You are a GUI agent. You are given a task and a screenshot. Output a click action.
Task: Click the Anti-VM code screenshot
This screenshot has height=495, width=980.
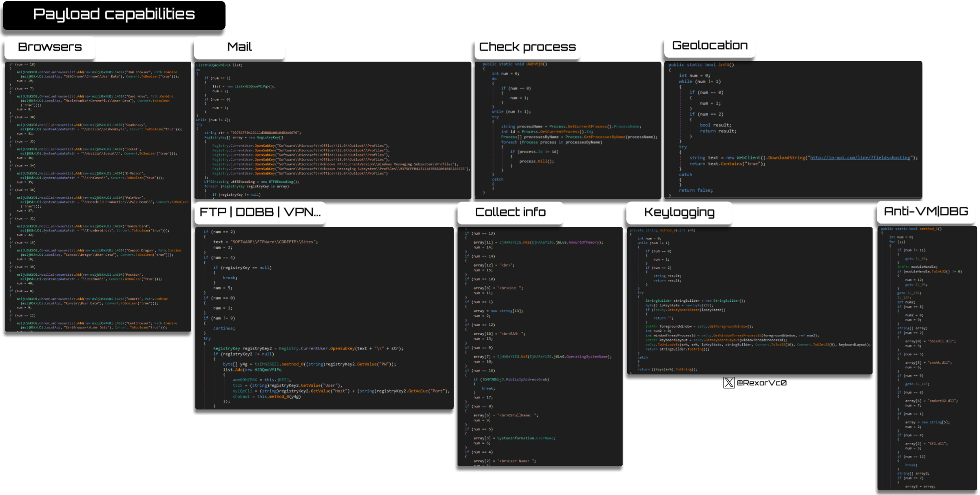pos(927,358)
